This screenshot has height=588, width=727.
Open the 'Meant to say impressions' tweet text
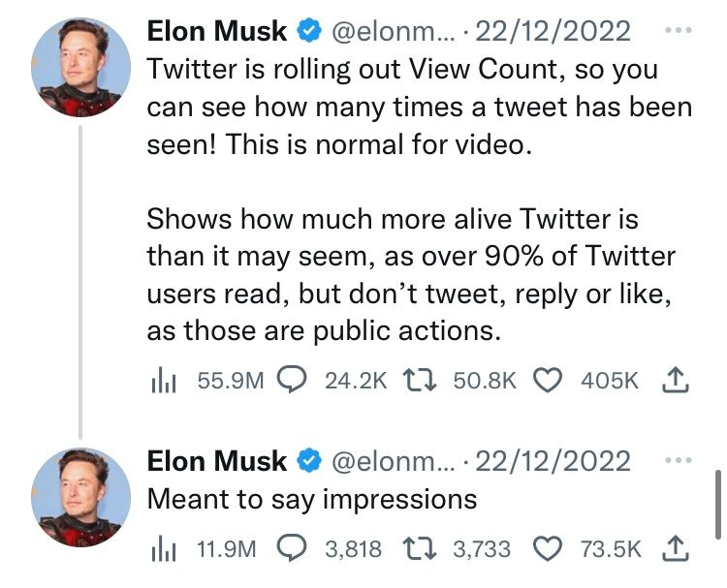(x=312, y=500)
